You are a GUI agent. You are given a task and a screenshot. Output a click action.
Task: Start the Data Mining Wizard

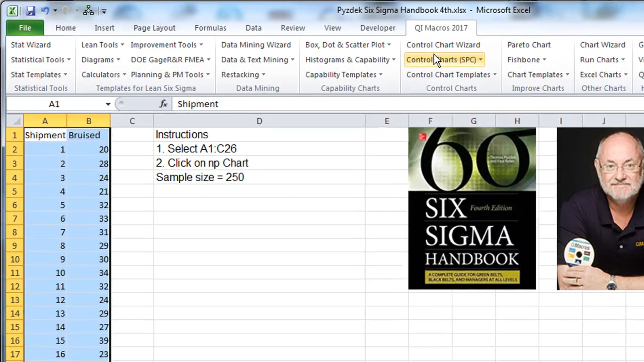click(x=256, y=45)
